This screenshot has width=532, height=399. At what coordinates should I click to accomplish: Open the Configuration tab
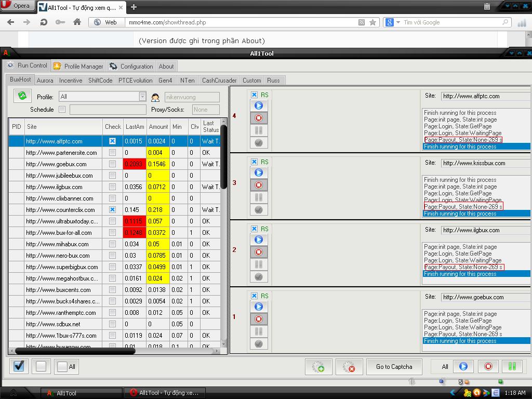131,66
